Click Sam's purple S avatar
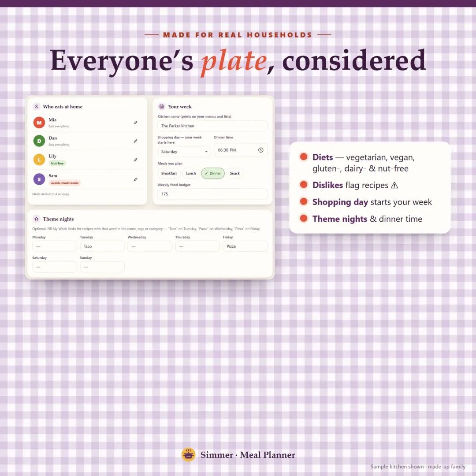The image size is (476, 476). pyautogui.click(x=39, y=179)
